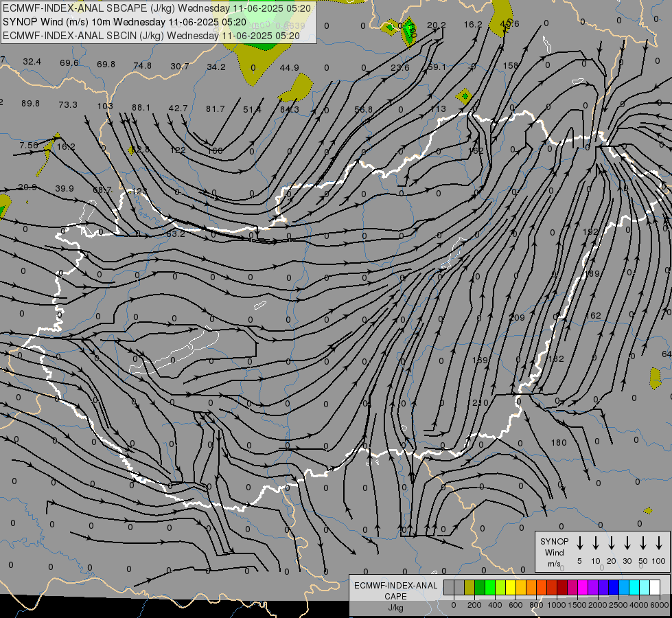Select the bright green CAPE legend swatch

point(490,588)
